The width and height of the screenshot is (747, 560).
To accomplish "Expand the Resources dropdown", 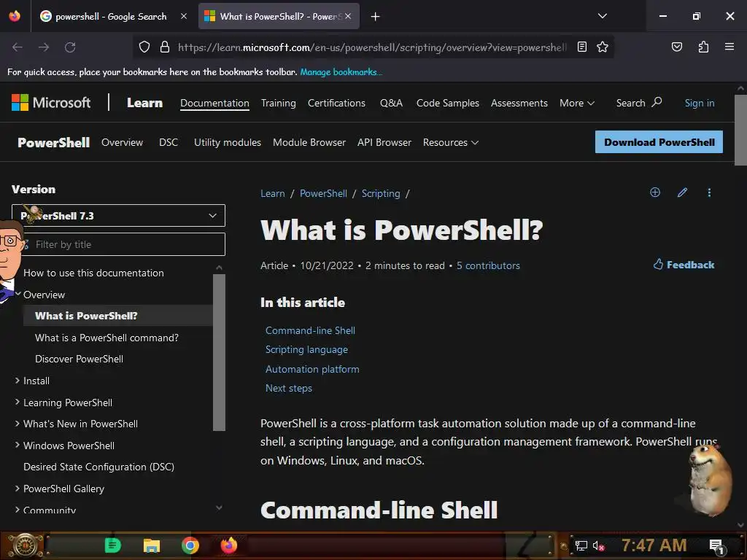I will click(x=451, y=142).
